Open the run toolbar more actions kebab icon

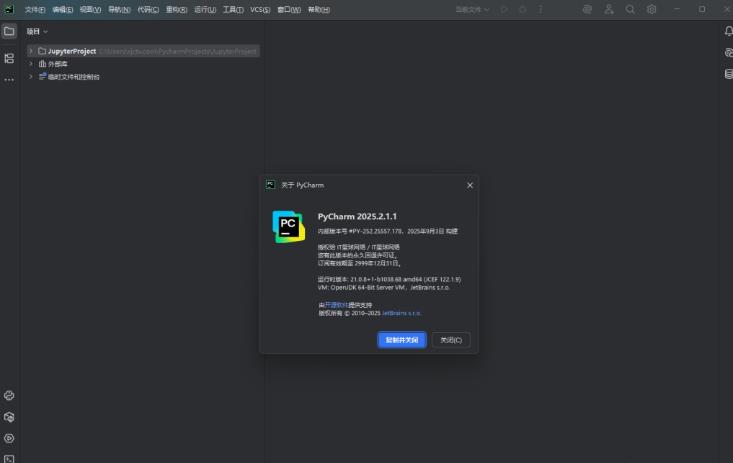(x=540, y=9)
